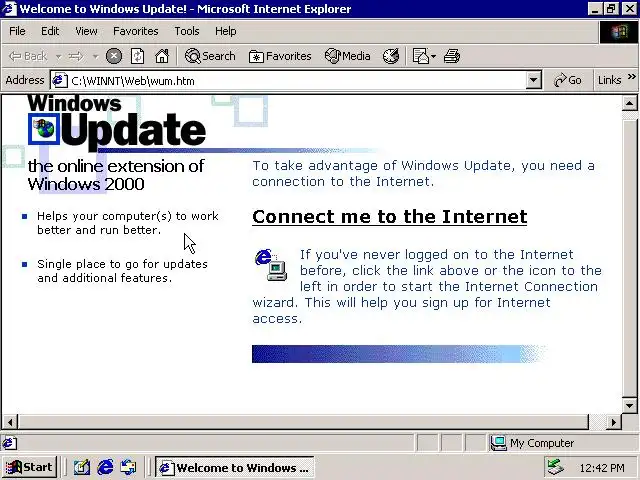640x480 pixels.
Task: Click the Windows flag throbber logo
Action: coord(618,32)
